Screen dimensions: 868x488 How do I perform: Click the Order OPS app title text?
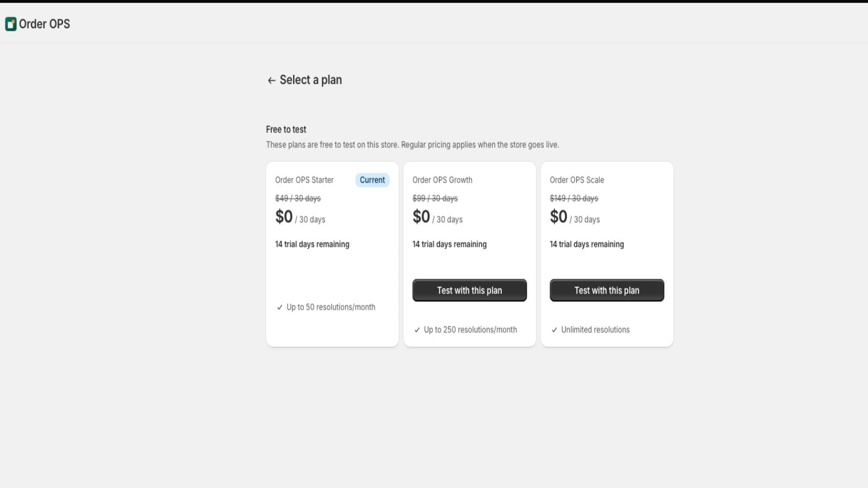[x=44, y=24]
